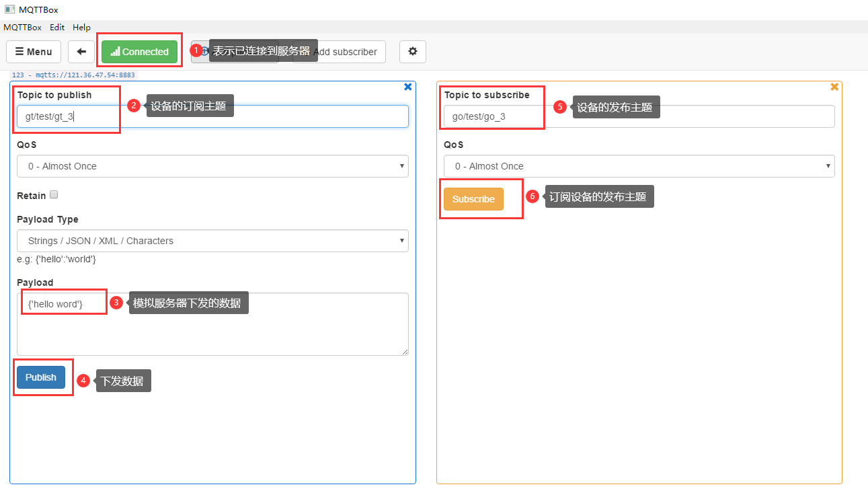Click the back arrow button
868x495 pixels.
[x=81, y=52]
